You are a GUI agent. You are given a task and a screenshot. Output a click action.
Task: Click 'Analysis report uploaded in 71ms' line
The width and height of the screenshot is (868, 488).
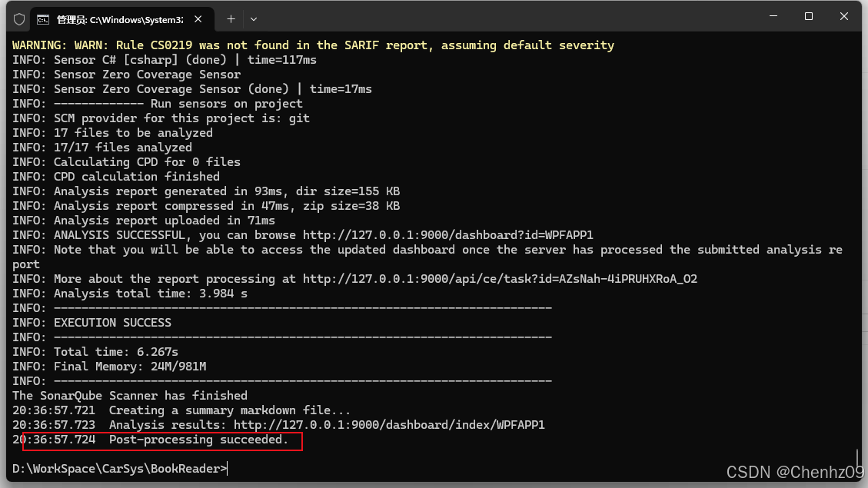(x=144, y=221)
